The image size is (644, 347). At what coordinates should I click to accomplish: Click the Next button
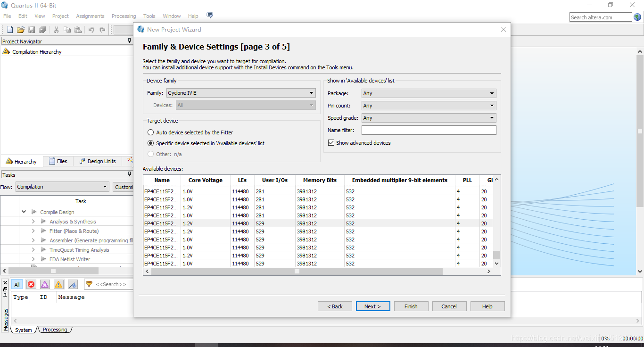coord(373,306)
